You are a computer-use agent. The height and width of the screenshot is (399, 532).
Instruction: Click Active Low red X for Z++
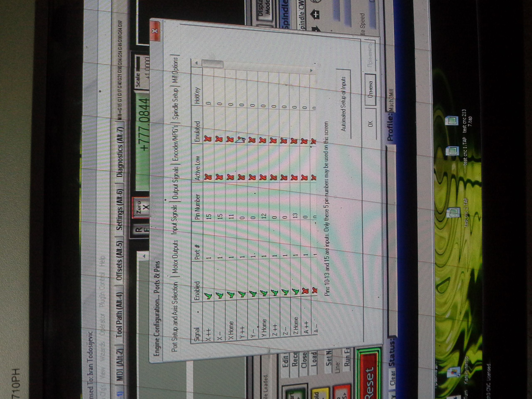point(273,177)
